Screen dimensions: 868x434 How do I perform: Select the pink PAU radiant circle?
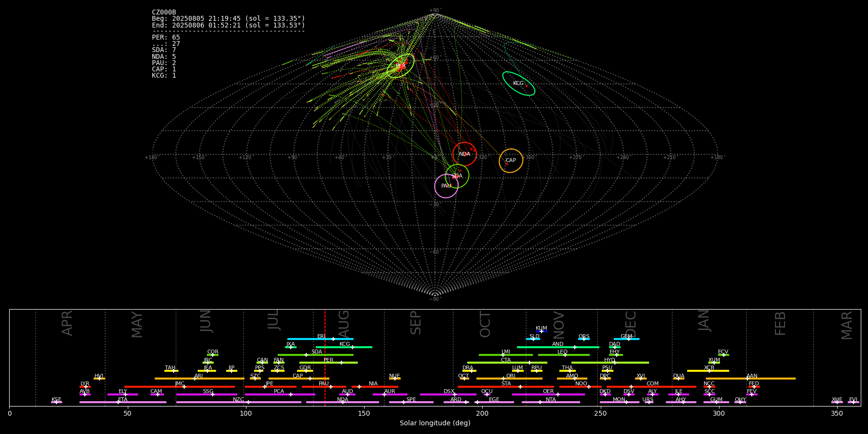(x=447, y=186)
